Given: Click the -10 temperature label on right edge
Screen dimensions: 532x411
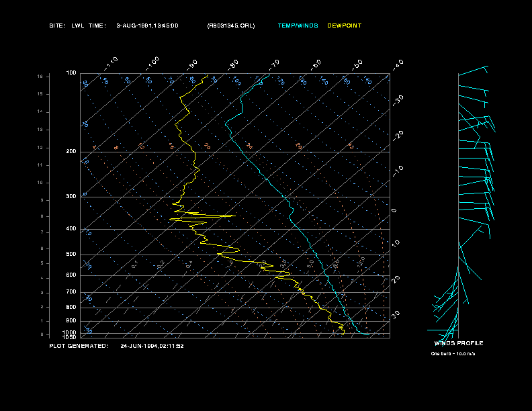Looking at the screenshot, I should click(x=398, y=171).
